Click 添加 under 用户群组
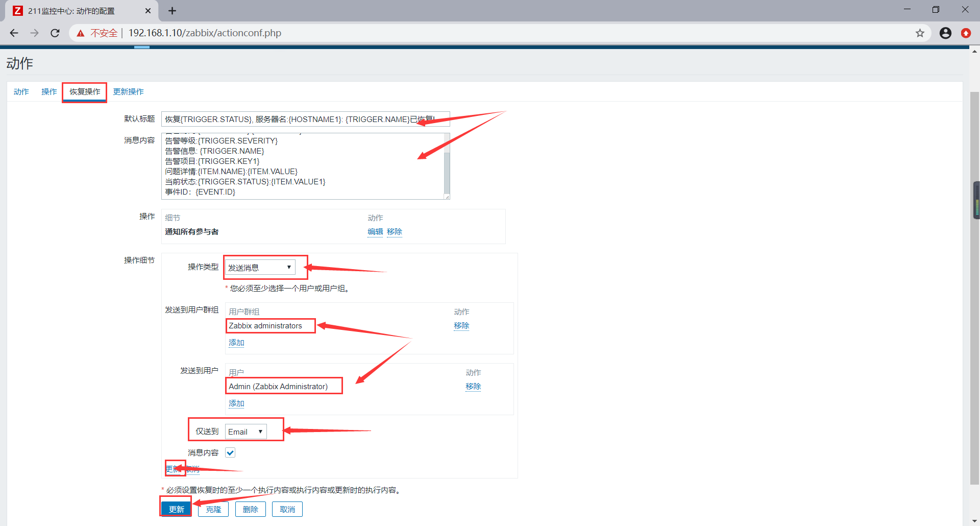Image resolution: width=980 pixels, height=526 pixels. tap(236, 343)
